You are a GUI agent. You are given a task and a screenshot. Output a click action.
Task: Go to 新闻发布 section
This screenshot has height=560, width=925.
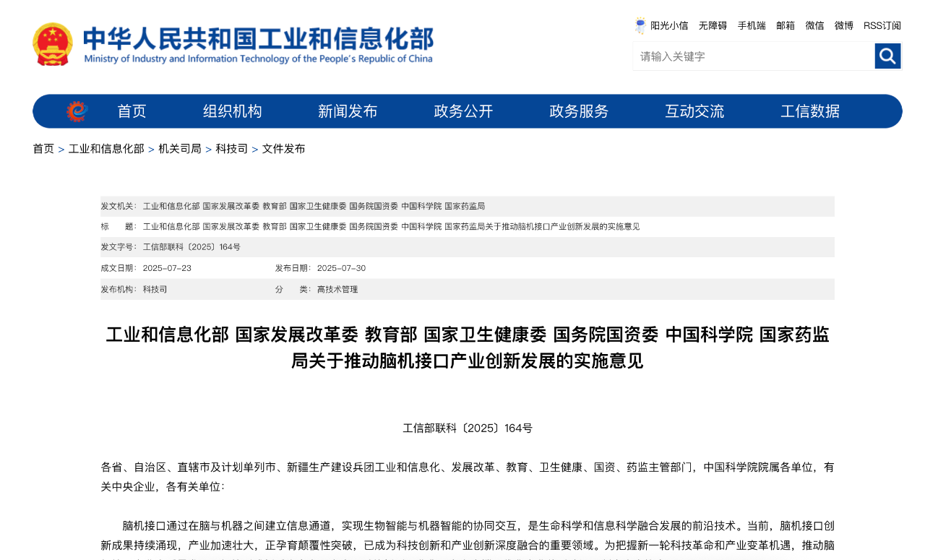coord(348,111)
